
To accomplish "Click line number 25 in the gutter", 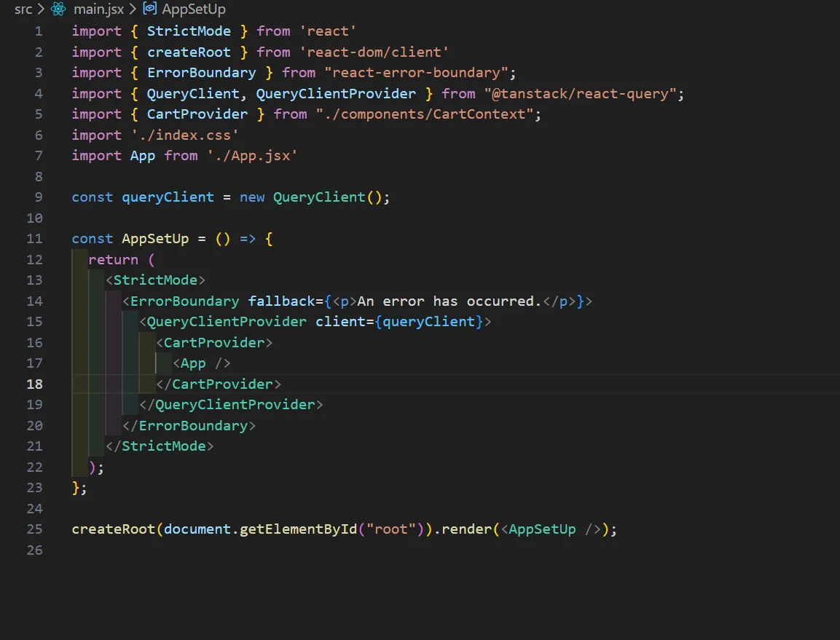I will click(34, 529).
